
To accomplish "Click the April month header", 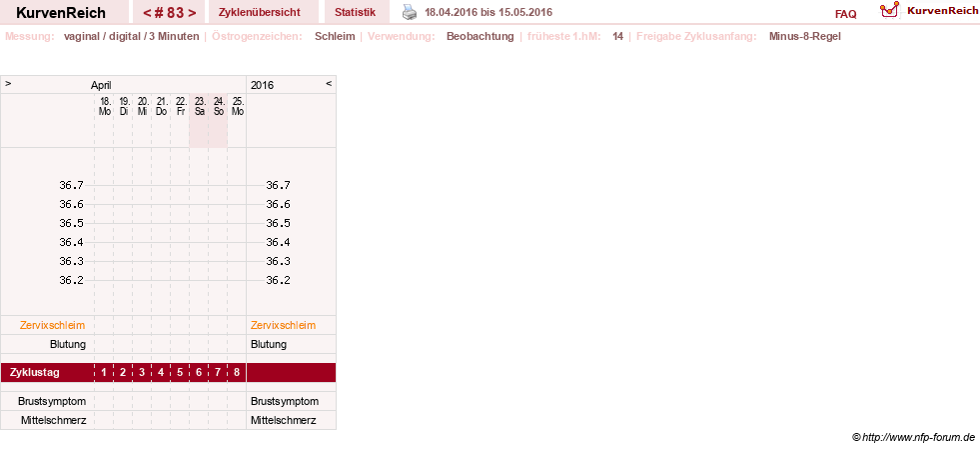I will [x=101, y=85].
